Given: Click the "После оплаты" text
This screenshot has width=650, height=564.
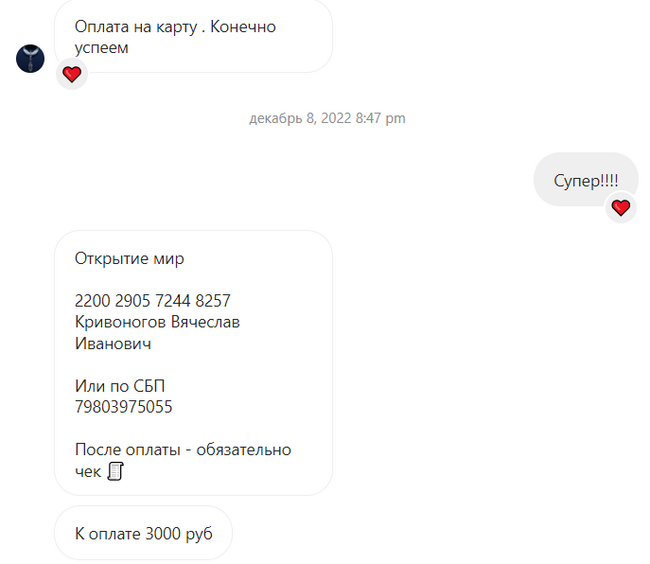Looking at the screenshot, I should tap(128, 450).
